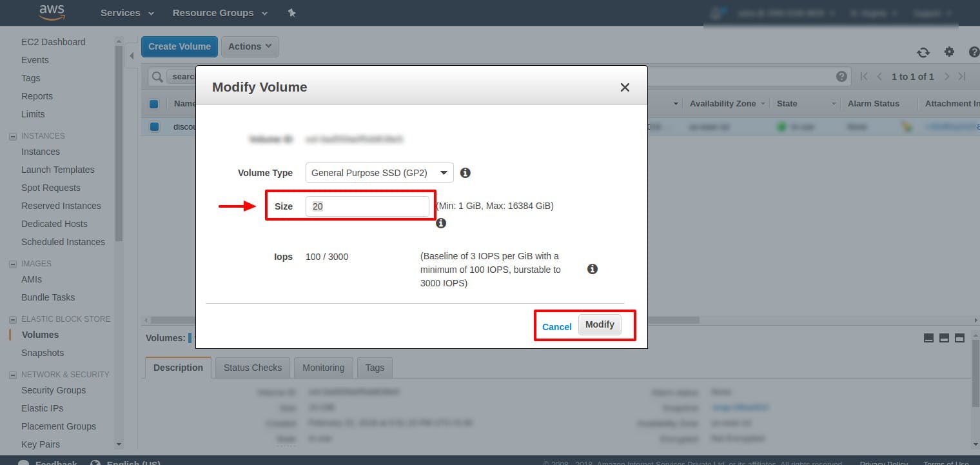Viewport: 980px width, 465px height.
Task: Cancel the Modify Volume dialog
Action: pyautogui.click(x=556, y=326)
